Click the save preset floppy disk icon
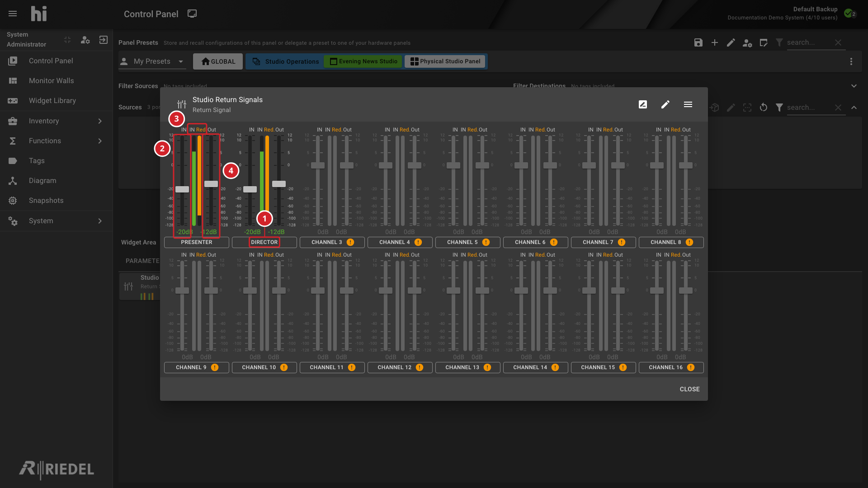This screenshot has width=868, height=488. (x=698, y=42)
